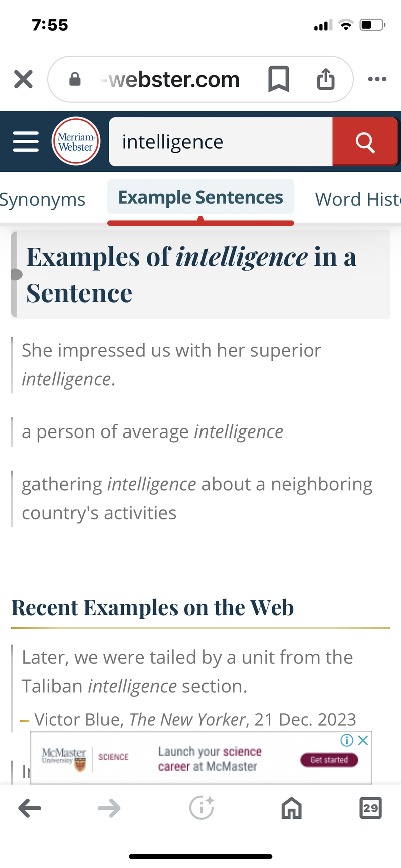This screenshot has height=868, width=401.
Task: Open the browser more-options ellipsis
Action: (x=377, y=79)
